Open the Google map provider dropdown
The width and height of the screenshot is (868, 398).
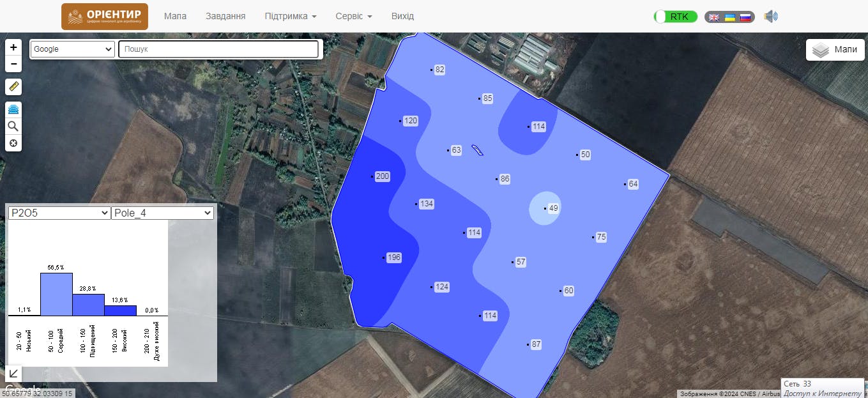72,49
